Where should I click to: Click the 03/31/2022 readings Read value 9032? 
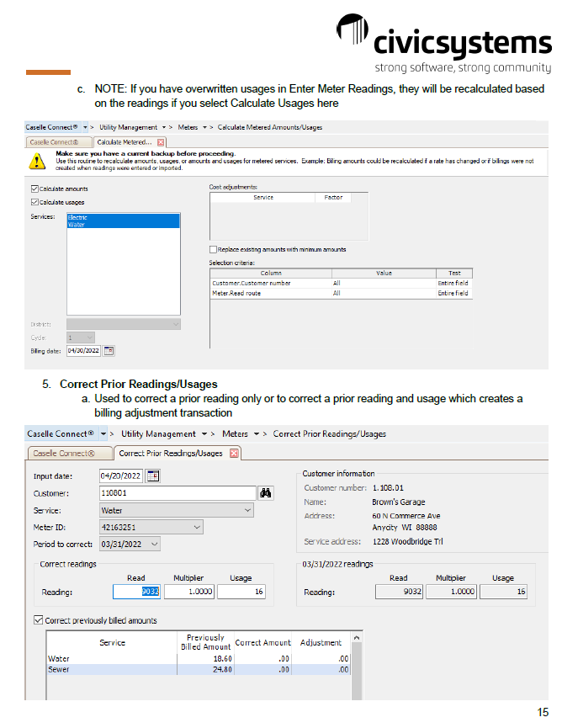[x=399, y=592]
